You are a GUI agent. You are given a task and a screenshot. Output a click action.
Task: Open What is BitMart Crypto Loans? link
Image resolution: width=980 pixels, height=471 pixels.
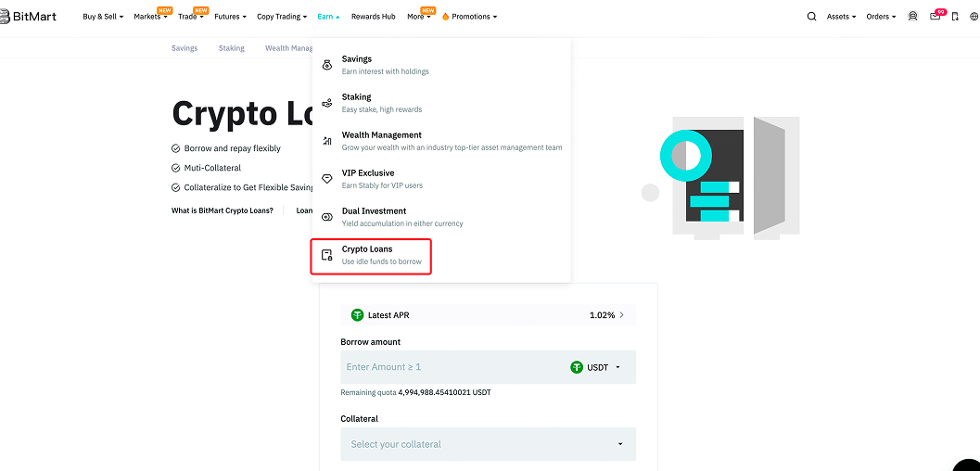point(223,210)
